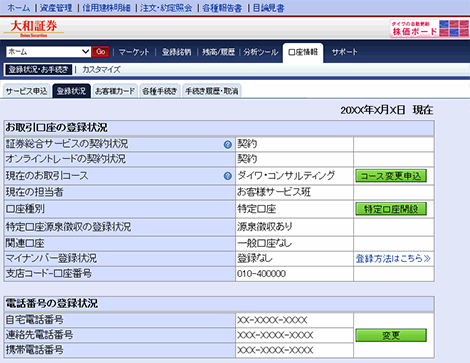Open the サポート menu
470x363 pixels.
coord(344,52)
